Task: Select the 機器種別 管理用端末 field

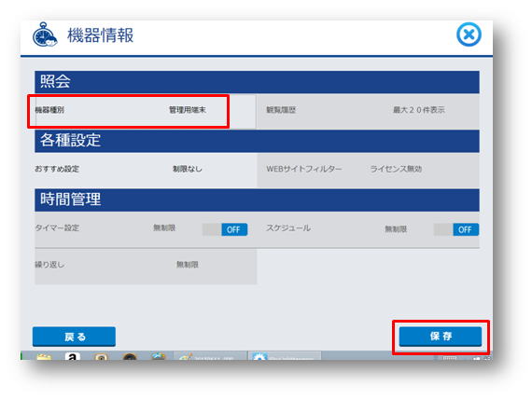Action: (x=128, y=111)
